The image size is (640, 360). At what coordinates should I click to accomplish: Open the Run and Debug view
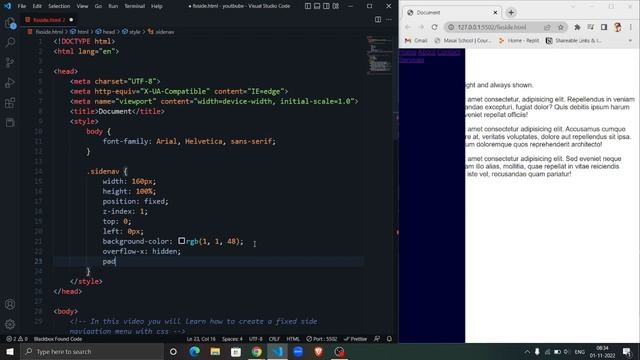pos(10,82)
